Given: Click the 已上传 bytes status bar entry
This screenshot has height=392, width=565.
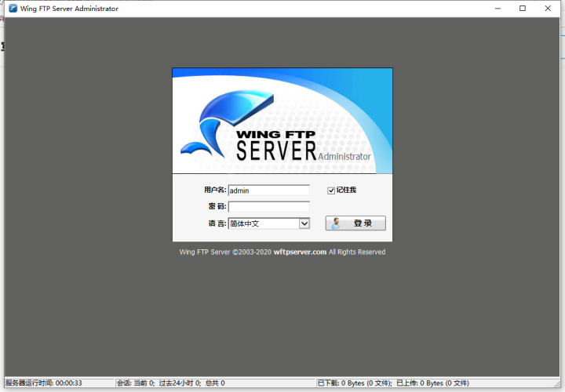Looking at the screenshot, I should tap(432, 383).
